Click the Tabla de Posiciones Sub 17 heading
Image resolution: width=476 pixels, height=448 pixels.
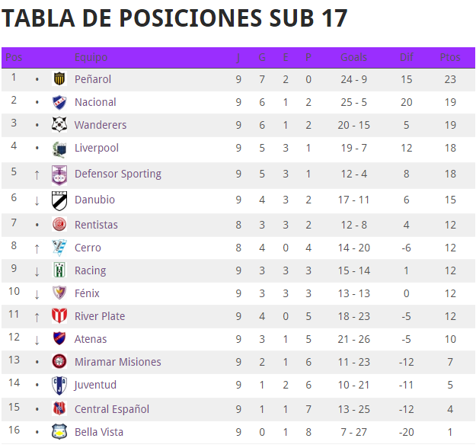pos(174,18)
